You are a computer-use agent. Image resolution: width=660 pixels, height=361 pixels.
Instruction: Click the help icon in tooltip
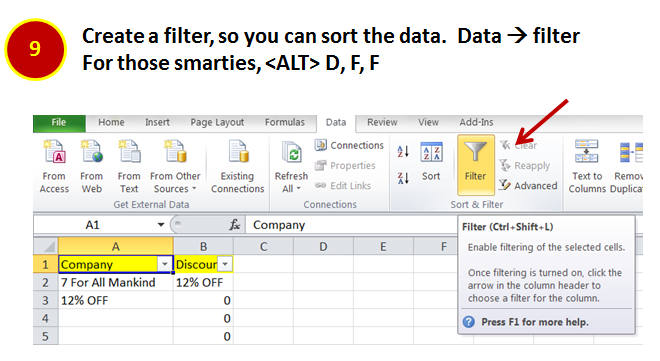[x=469, y=322]
